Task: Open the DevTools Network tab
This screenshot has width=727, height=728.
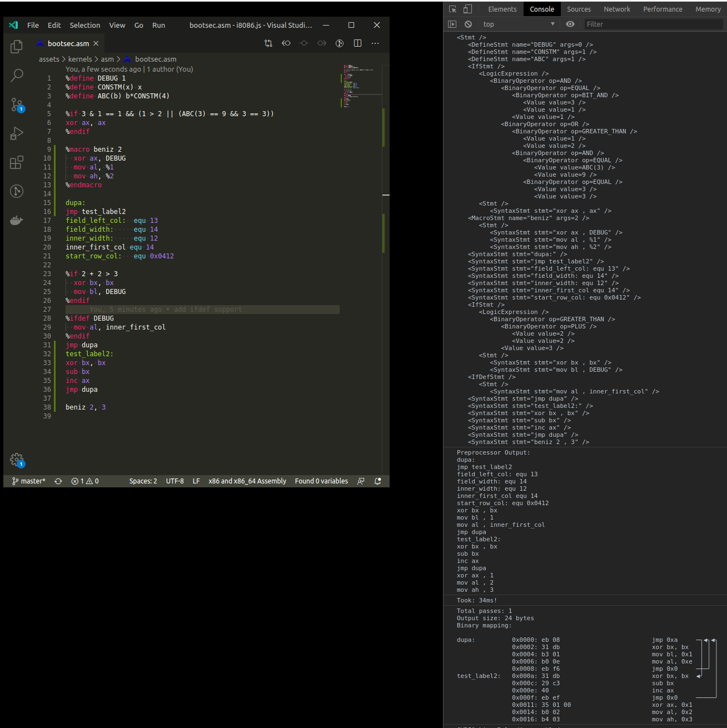Action: pos(617,9)
